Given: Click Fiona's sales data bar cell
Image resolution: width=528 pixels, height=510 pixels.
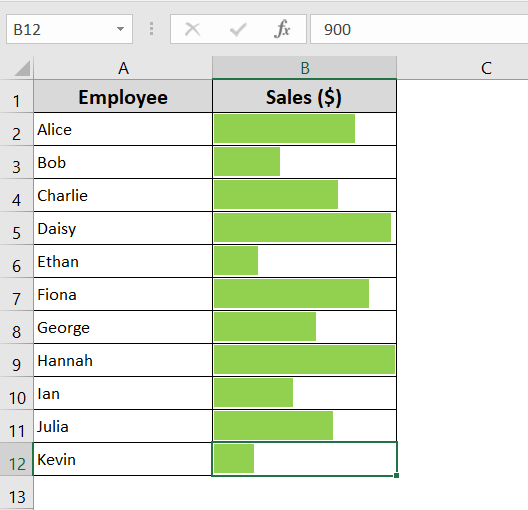Looking at the screenshot, I should 304,294.
